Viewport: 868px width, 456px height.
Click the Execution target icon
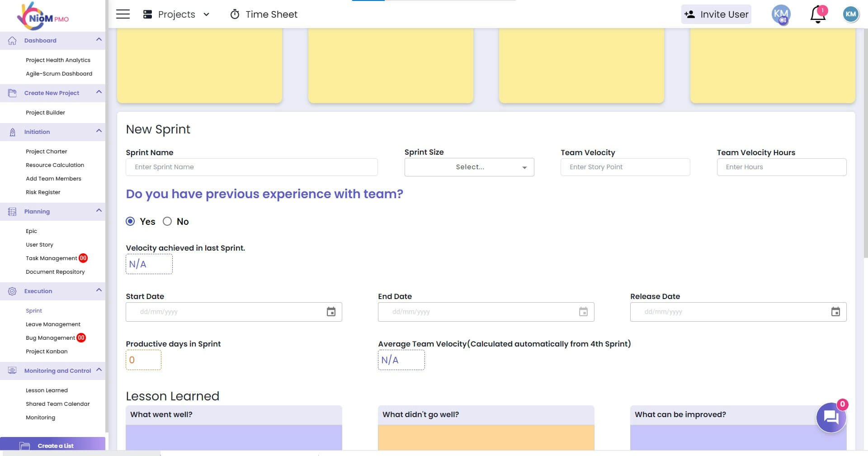point(12,291)
